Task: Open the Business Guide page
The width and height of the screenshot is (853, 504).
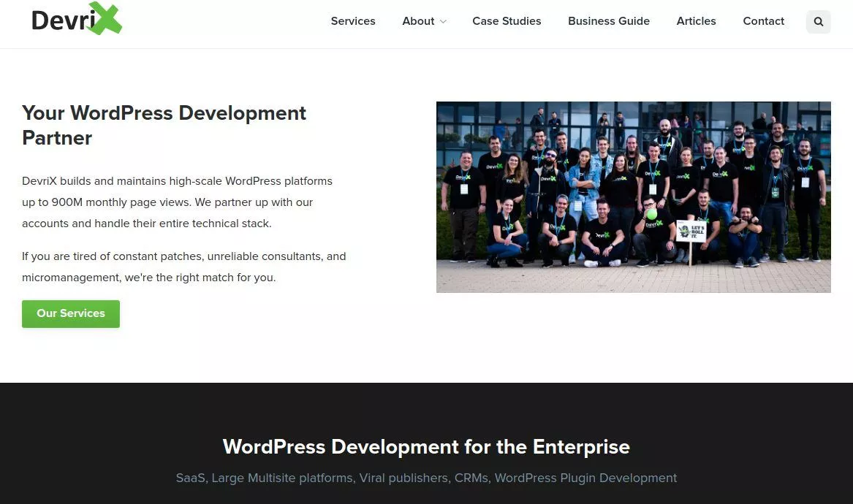Action: 609,21
